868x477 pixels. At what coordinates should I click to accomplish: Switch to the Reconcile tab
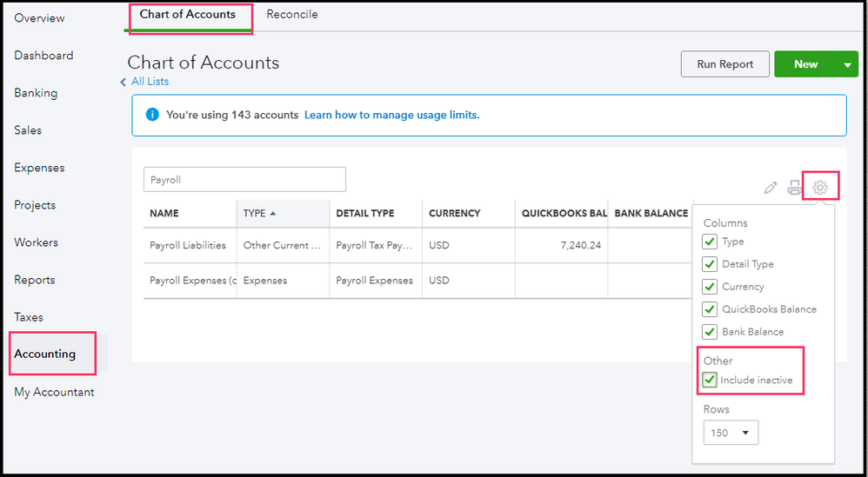291,15
